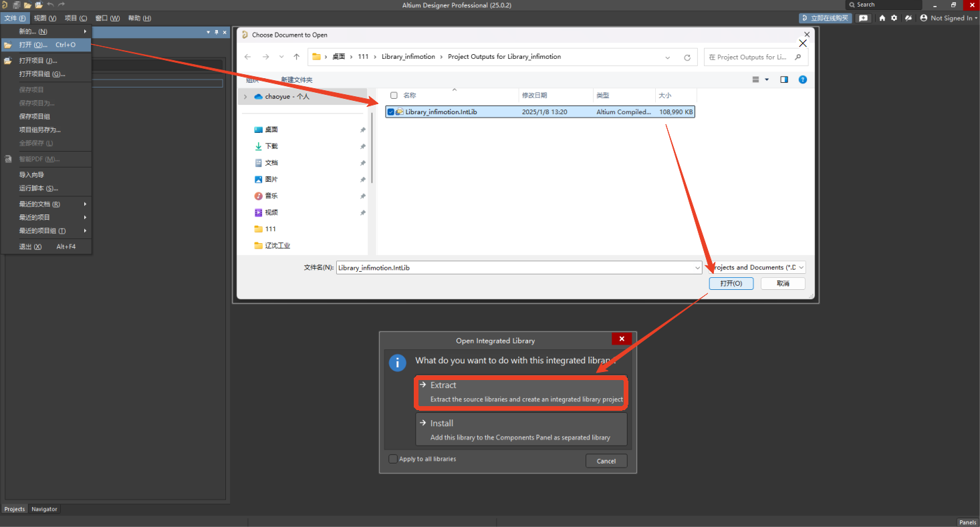This screenshot has width=980, height=527.
Task: Go forward in the file dialog
Action: (x=266, y=57)
